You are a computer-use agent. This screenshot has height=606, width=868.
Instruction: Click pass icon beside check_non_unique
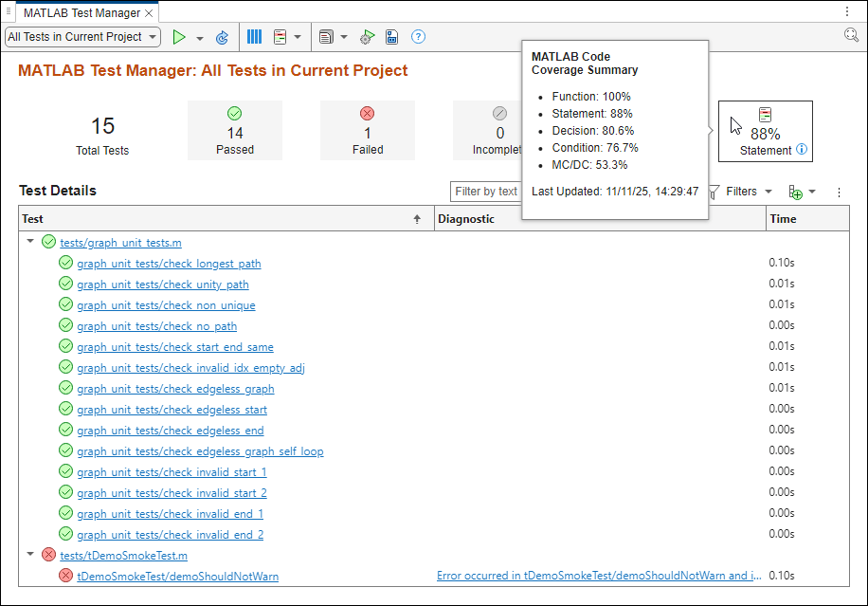[66, 304]
